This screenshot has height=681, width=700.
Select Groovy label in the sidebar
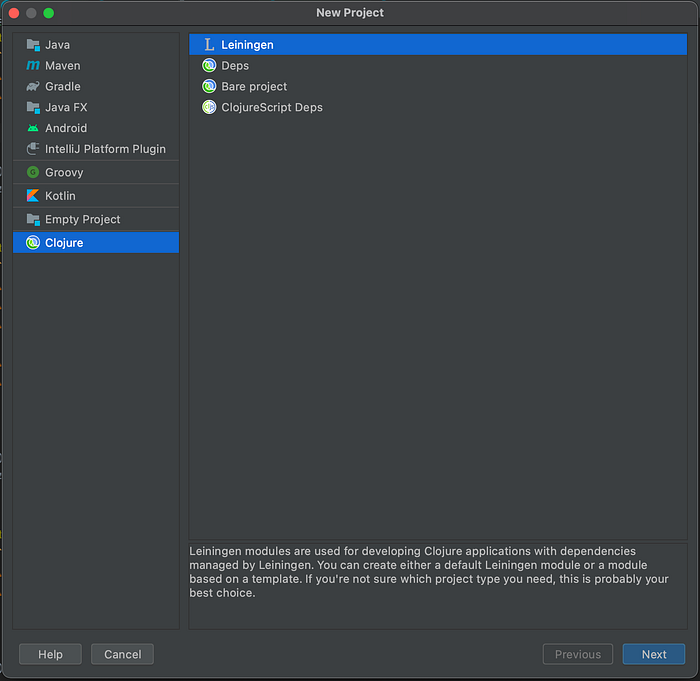tap(64, 172)
